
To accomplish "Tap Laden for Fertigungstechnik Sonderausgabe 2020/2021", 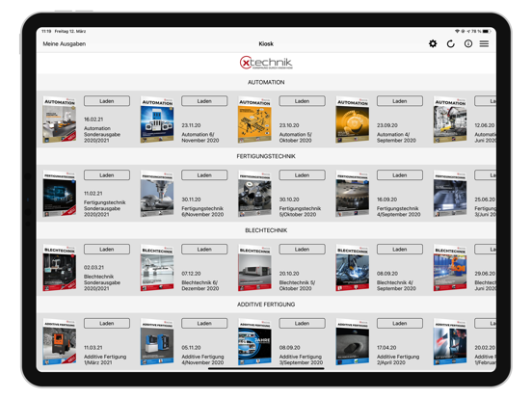I will click(107, 175).
